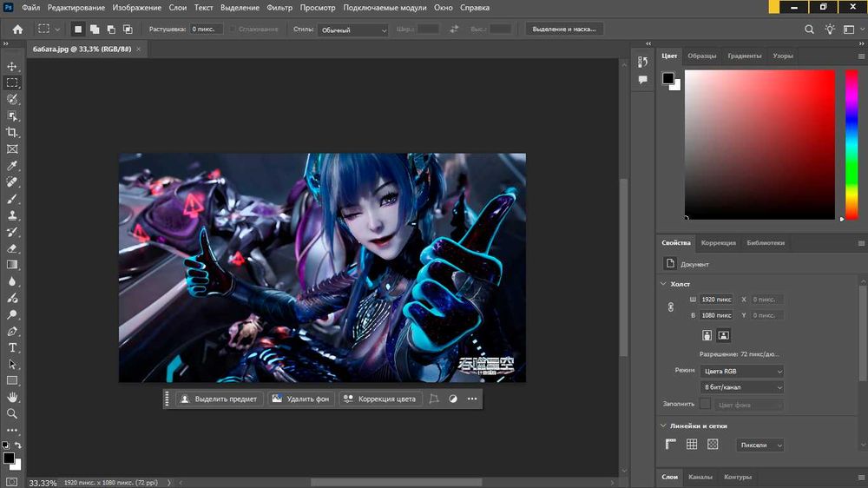Viewport: 868px width, 488px height.
Task: Switch to the Каналы tab
Action: click(700, 477)
